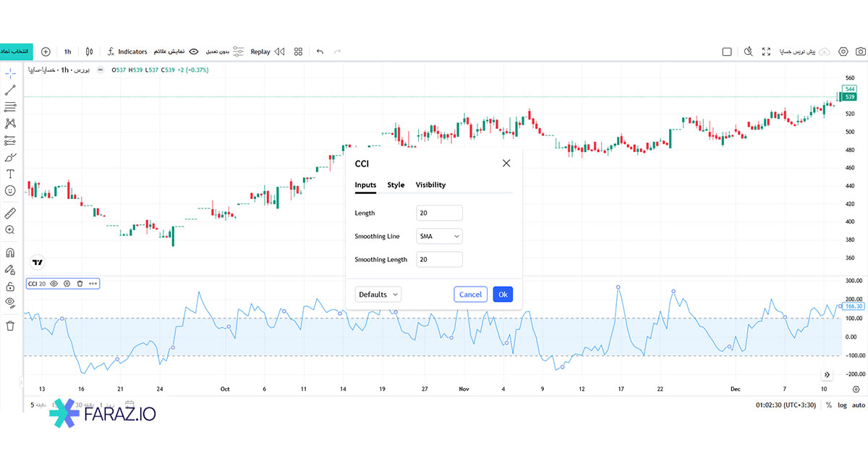Click the candlestick chart style icon
Screen dimensions: 868x456
pos(90,51)
